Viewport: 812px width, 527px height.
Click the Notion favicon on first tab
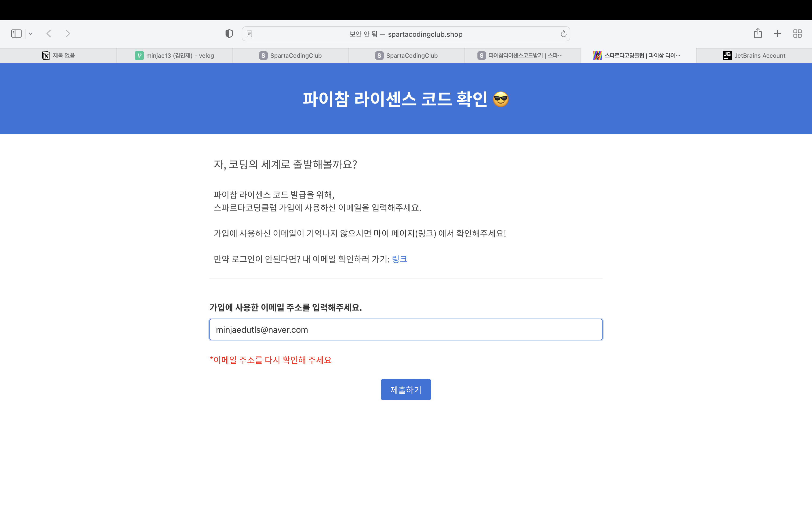coord(46,55)
